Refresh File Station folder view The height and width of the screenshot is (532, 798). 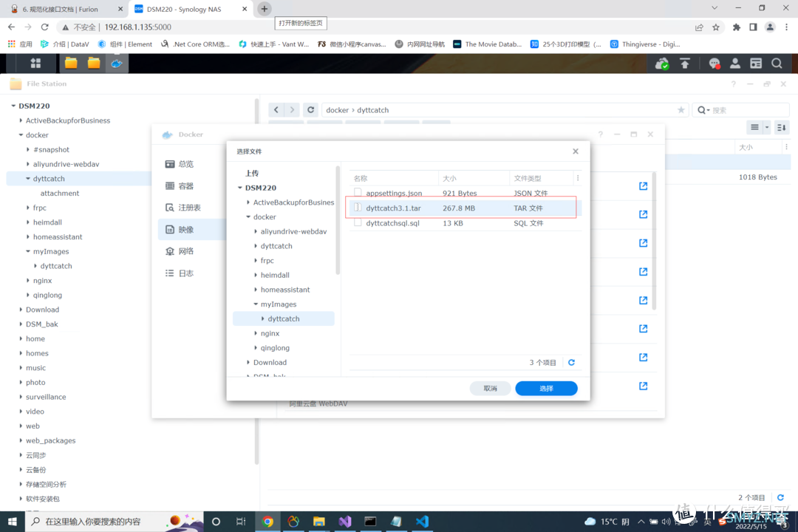coord(311,110)
